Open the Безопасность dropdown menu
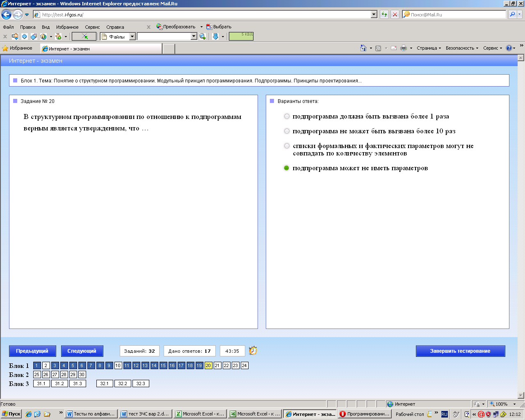Screen dimensions: 525x420 [x=462, y=48]
